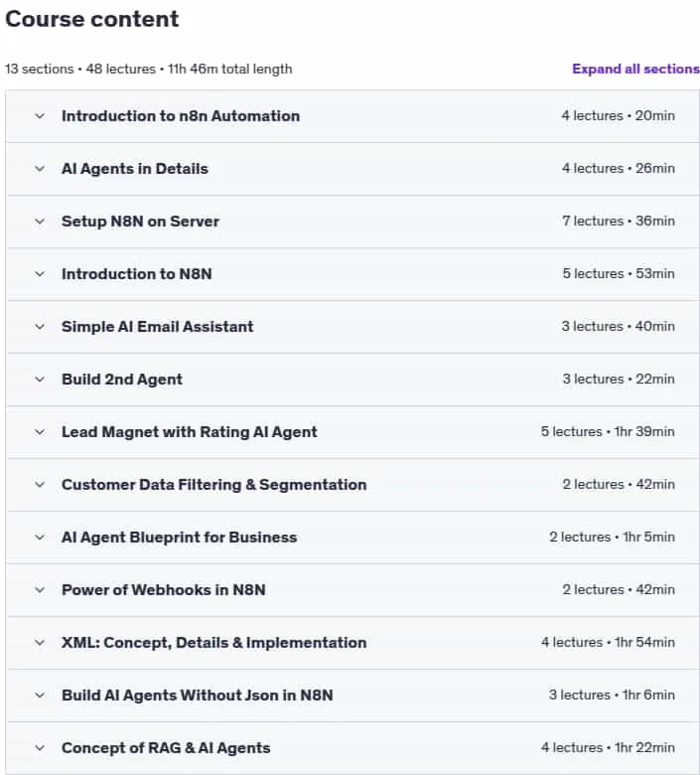This screenshot has height=775, width=700.
Task: Open chevron next to Build 2nd Agent
Action: [40, 380]
